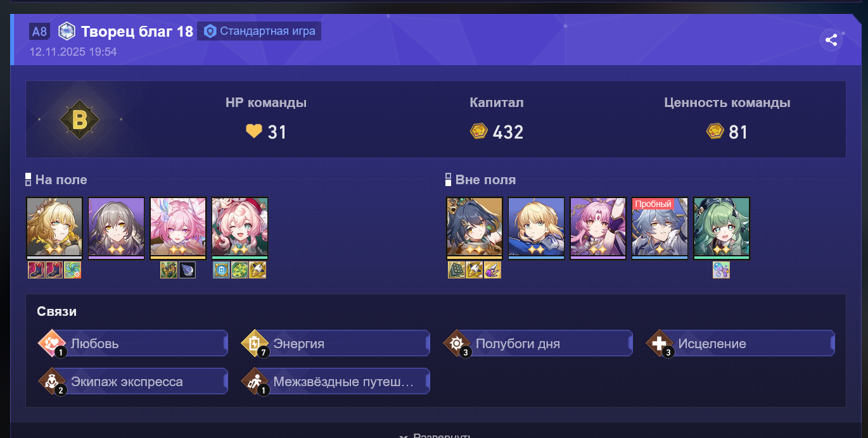Select the trial Пробный character portrait
Screen dimensions: 868x438
(660, 228)
